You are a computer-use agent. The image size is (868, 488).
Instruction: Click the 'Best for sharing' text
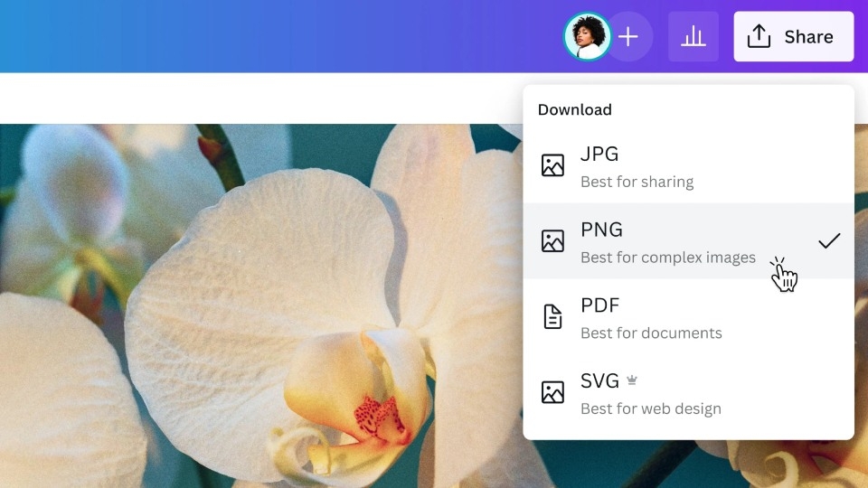(x=637, y=182)
